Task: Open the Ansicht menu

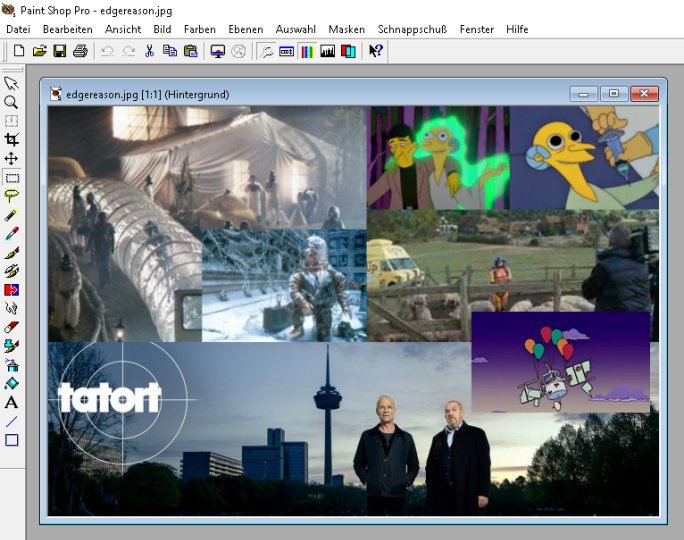Action: pos(123,29)
